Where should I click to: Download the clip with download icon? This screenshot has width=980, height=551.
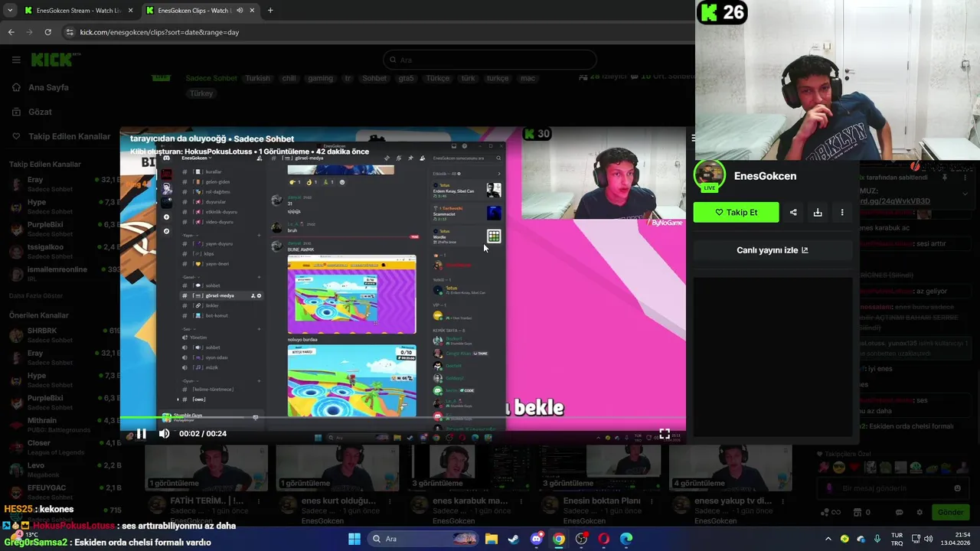[x=818, y=212]
